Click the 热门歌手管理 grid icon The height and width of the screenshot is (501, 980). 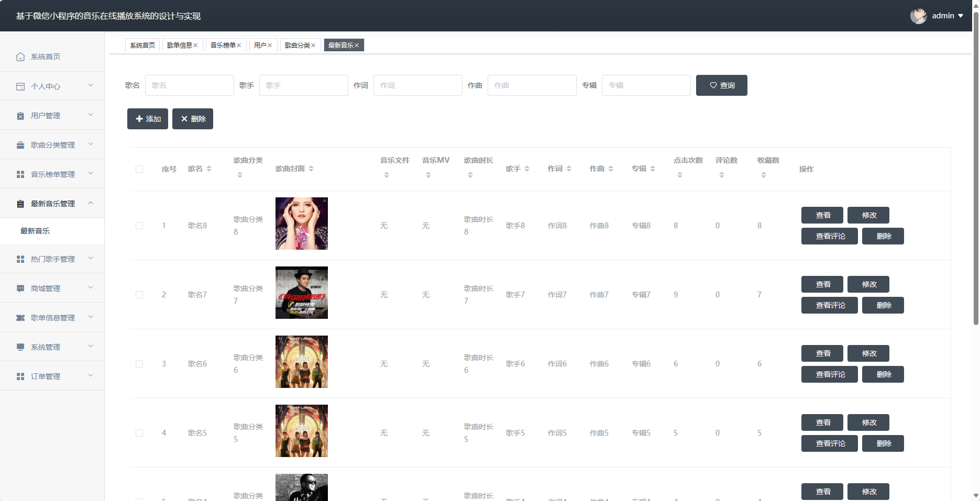[x=20, y=259]
